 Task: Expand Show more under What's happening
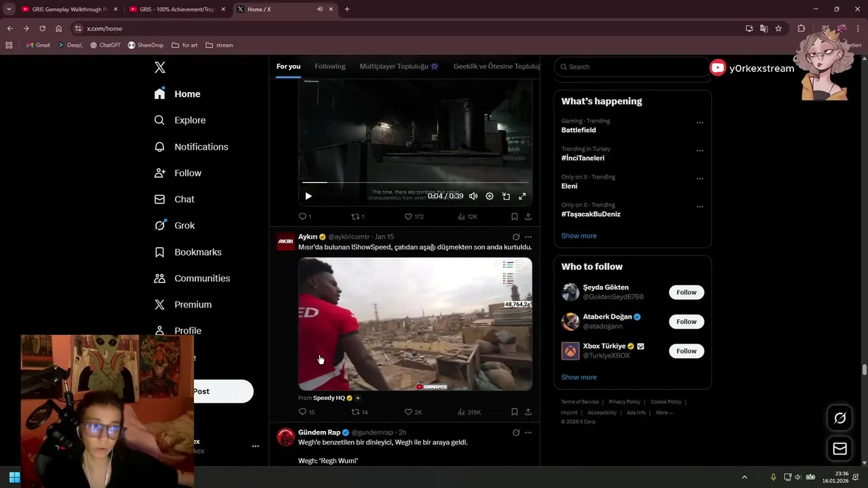pyautogui.click(x=579, y=236)
